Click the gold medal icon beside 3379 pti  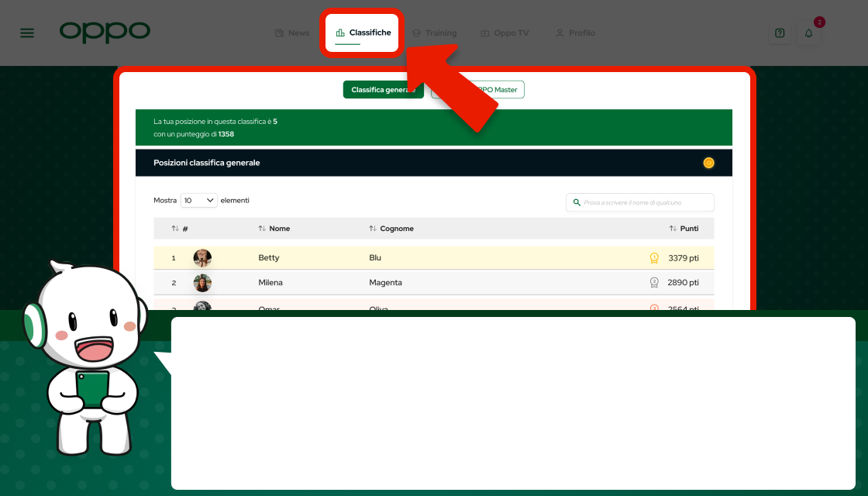[654, 258]
